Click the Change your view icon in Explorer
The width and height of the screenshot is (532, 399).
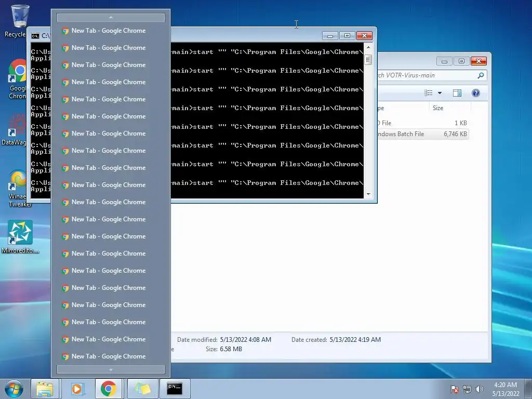tap(429, 93)
